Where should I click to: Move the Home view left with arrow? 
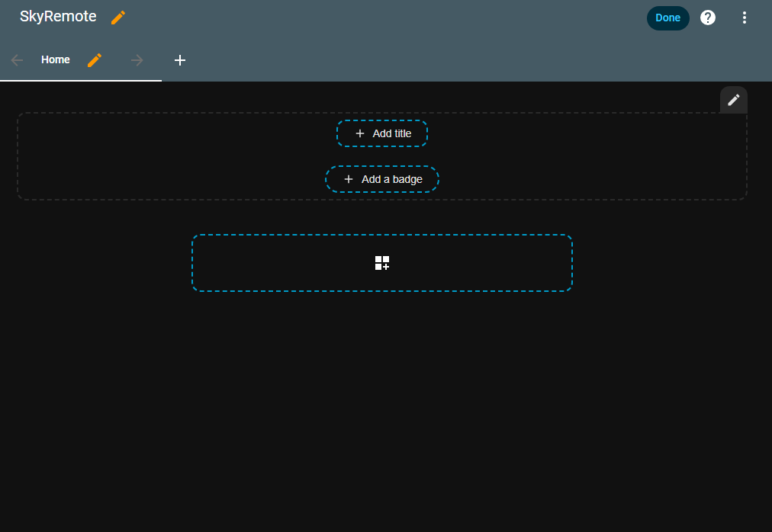point(18,60)
